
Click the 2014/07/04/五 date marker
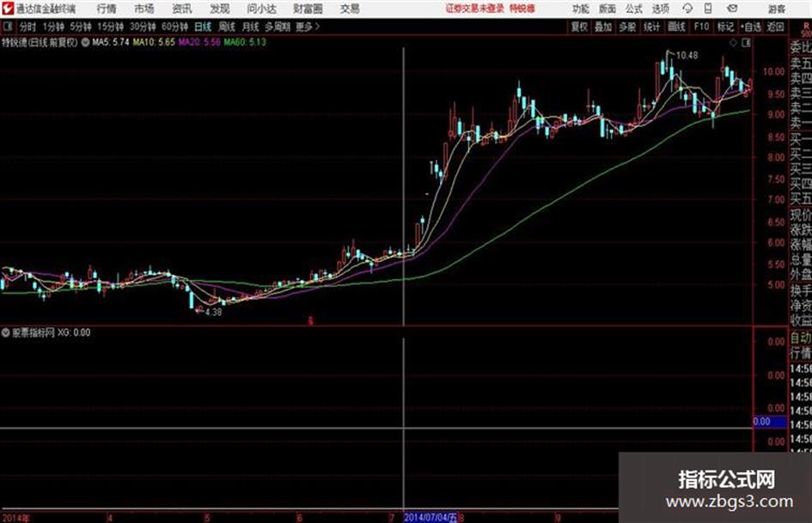(430, 517)
